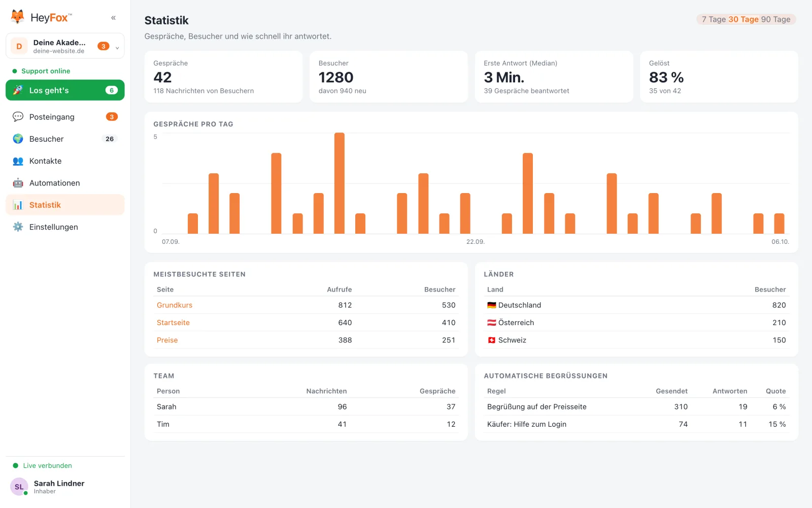812x508 pixels.
Task: Click the Sarah Lindner profile name
Action: pos(59,483)
